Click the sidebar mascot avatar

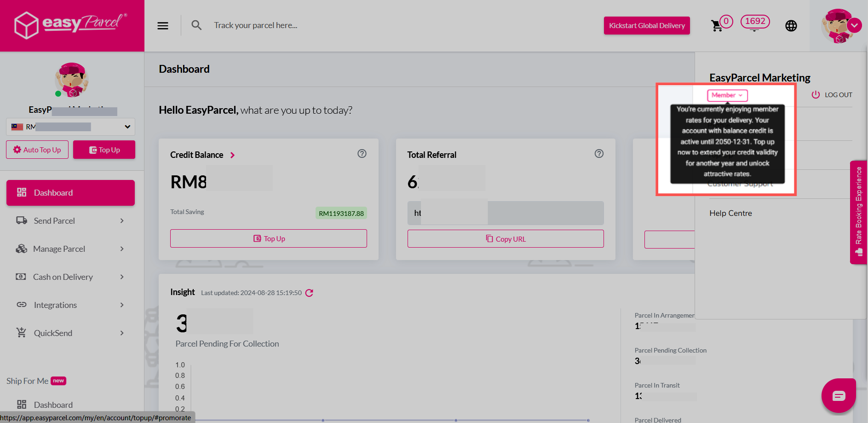pos(72,80)
